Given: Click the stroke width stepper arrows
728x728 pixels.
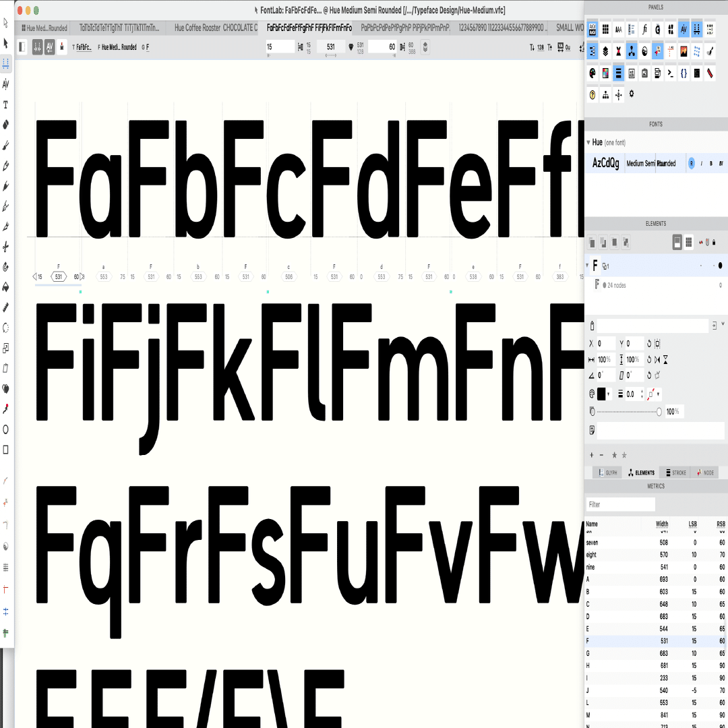Looking at the screenshot, I should point(642,394).
